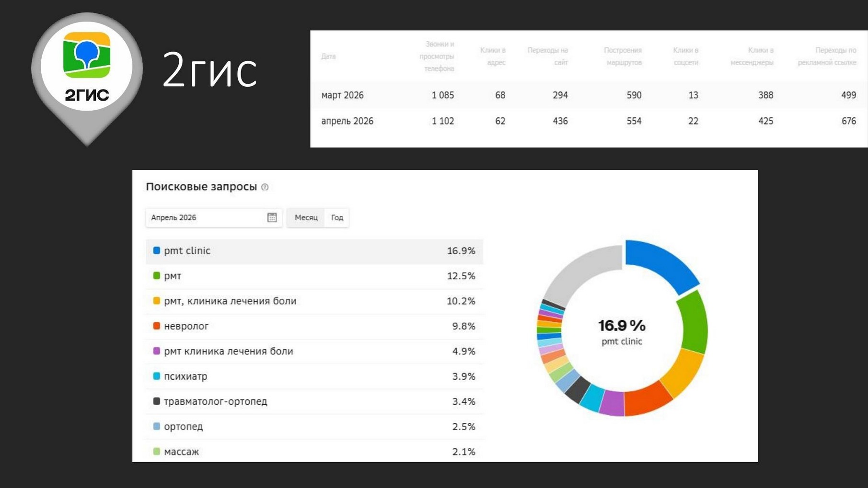This screenshot has width=868, height=488.
Task: Click the 676 ad link value for апрель 2026
Action: pyautogui.click(x=848, y=121)
